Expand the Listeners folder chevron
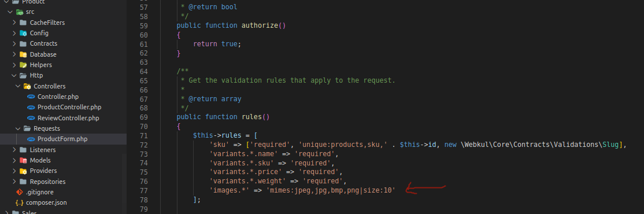 [14, 150]
